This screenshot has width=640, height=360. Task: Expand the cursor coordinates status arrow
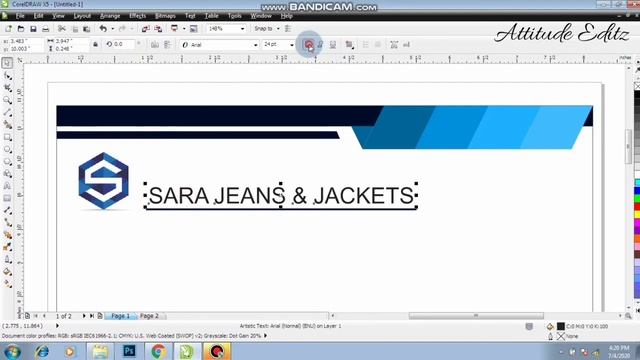pyautogui.click(x=57, y=326)
